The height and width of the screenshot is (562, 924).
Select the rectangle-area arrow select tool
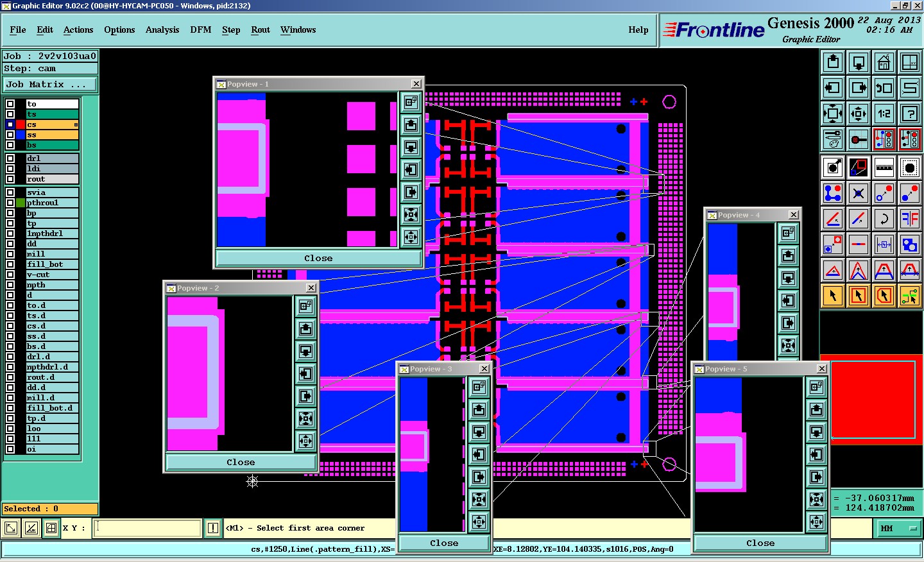tap(859, 296)
